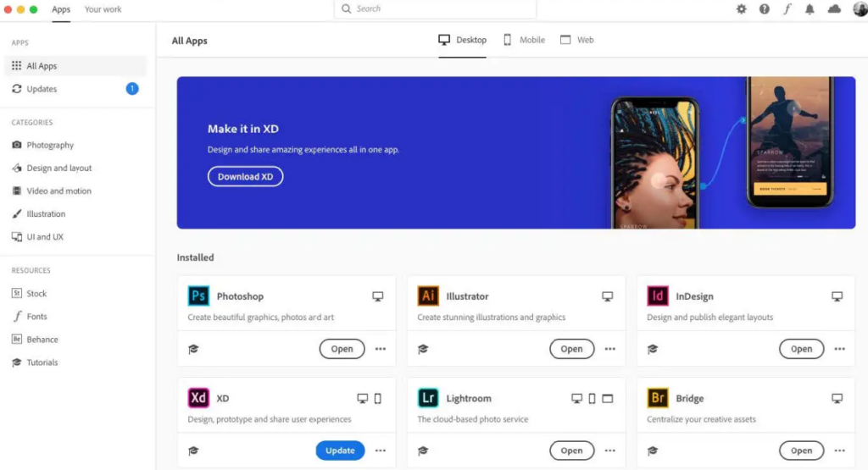Choose UI and UX category
The image size is (868, 470).
pos(37,236)
